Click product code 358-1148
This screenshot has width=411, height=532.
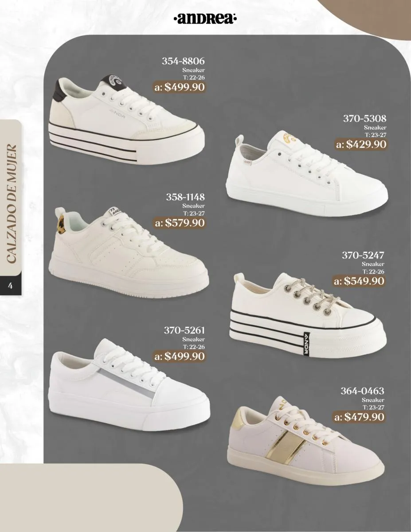(x=185, y=197)
